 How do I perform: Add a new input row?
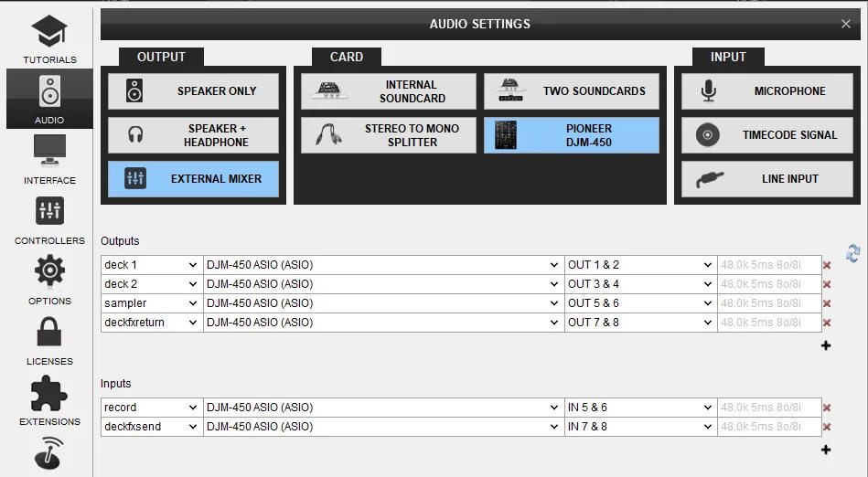click(826, 450)
